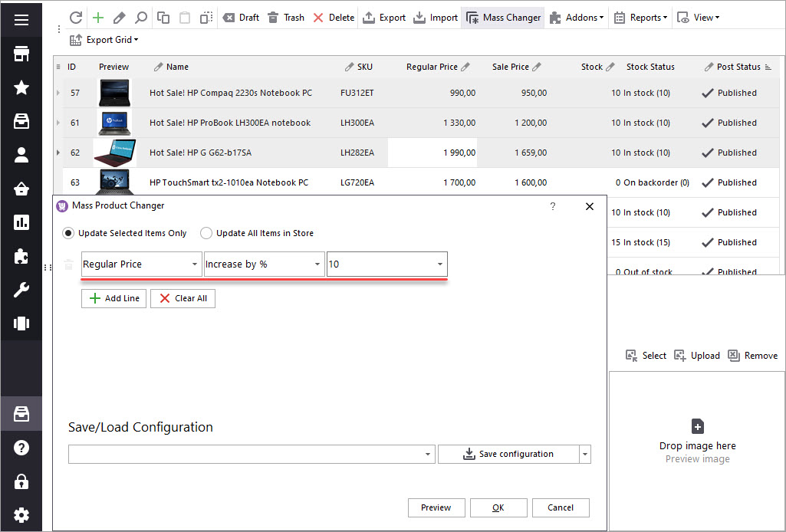Click the Preview button in the dialog
Screen dimensions: 786x532
click(436, 507)
